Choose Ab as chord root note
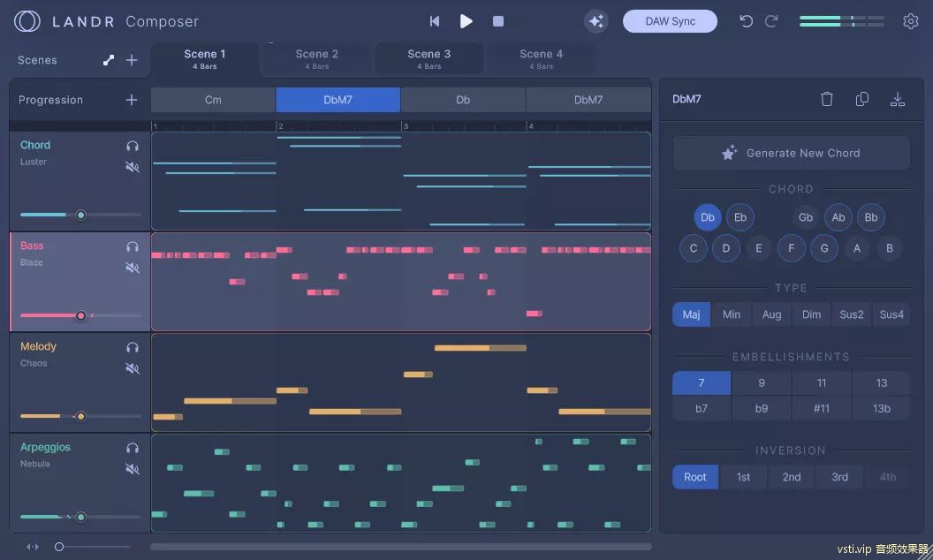 pyautogui.click(x=838, y=217)
